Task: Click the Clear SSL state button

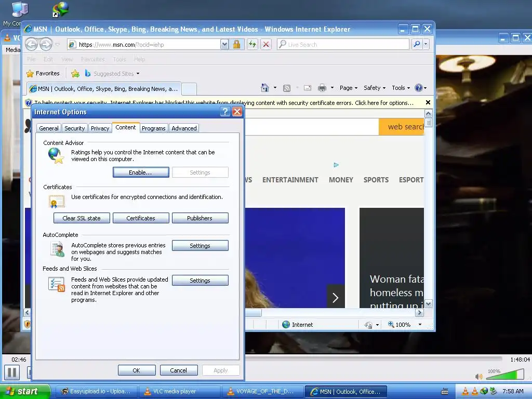Action: (82, 218)
